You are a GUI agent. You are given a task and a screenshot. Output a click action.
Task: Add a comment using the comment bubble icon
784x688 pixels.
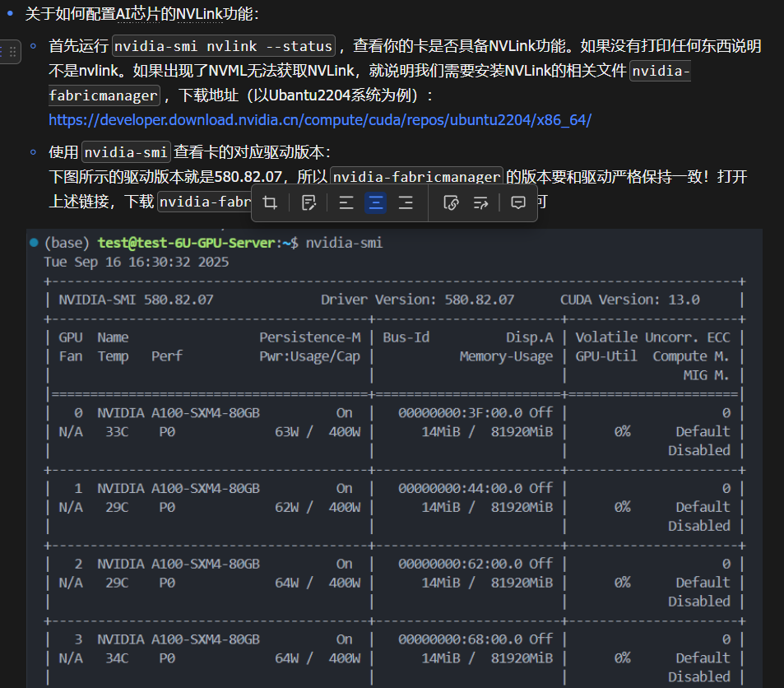click(517, 202)
